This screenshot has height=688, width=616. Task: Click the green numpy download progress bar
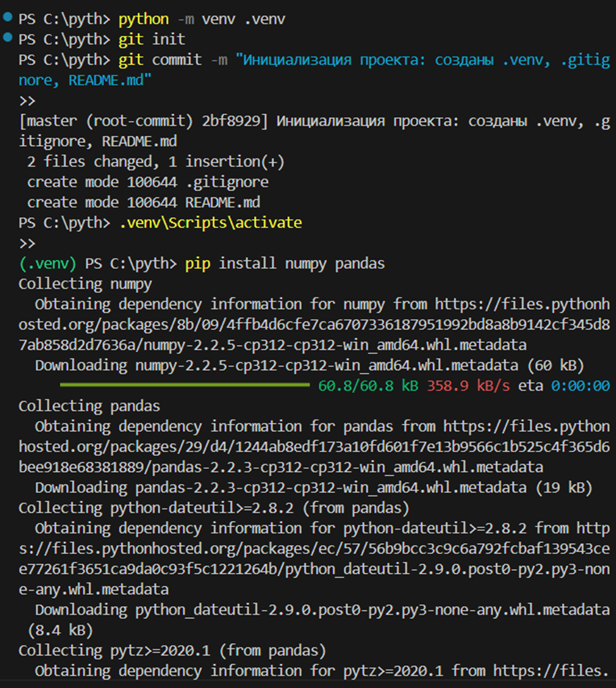184,385
